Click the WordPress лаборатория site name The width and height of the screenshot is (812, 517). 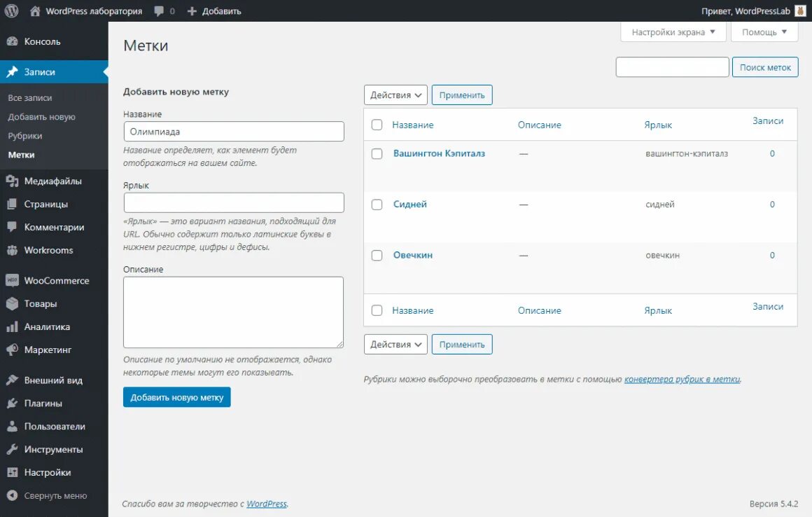tap(94, 11)
